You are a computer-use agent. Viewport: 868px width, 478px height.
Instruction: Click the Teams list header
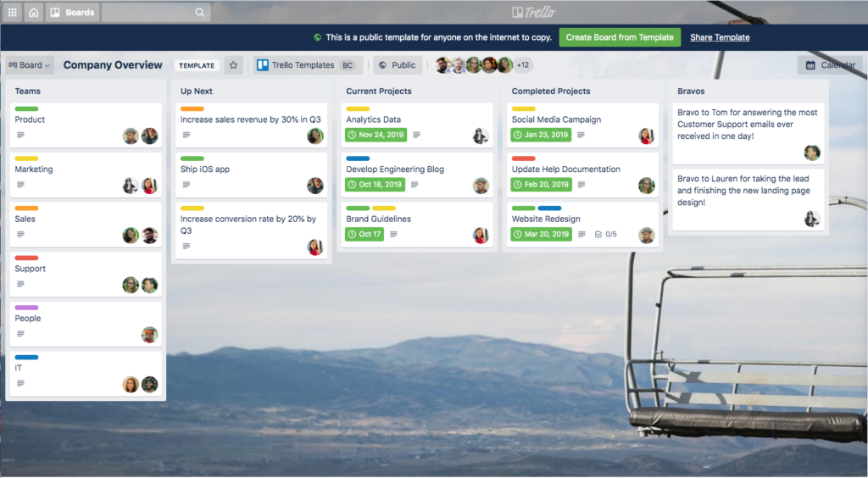pyautogui.click(x=28, y=92)
